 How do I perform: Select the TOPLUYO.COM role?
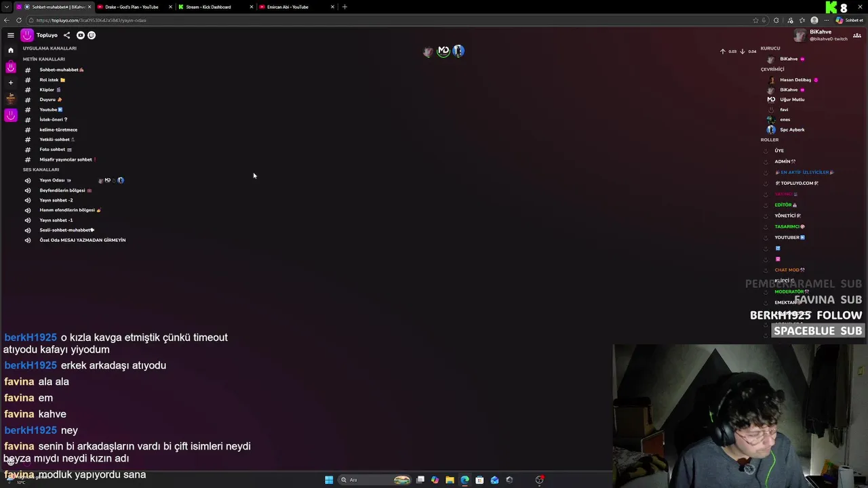[797, 183]
